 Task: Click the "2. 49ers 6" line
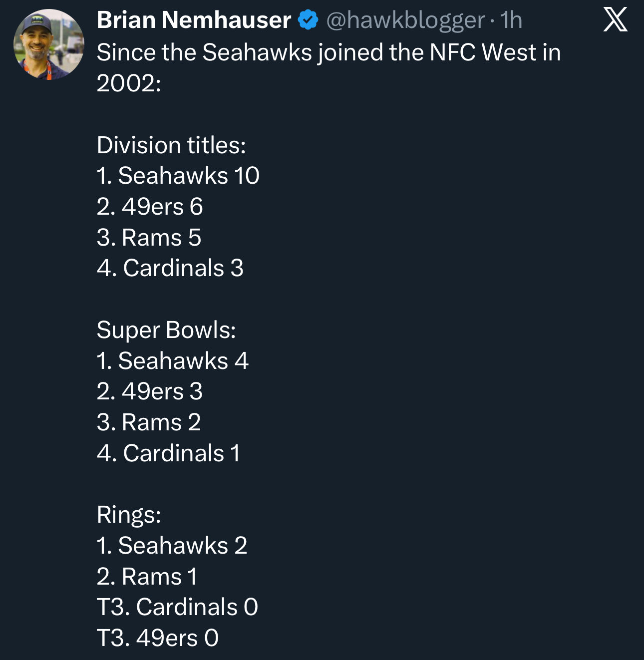(150, 207)
